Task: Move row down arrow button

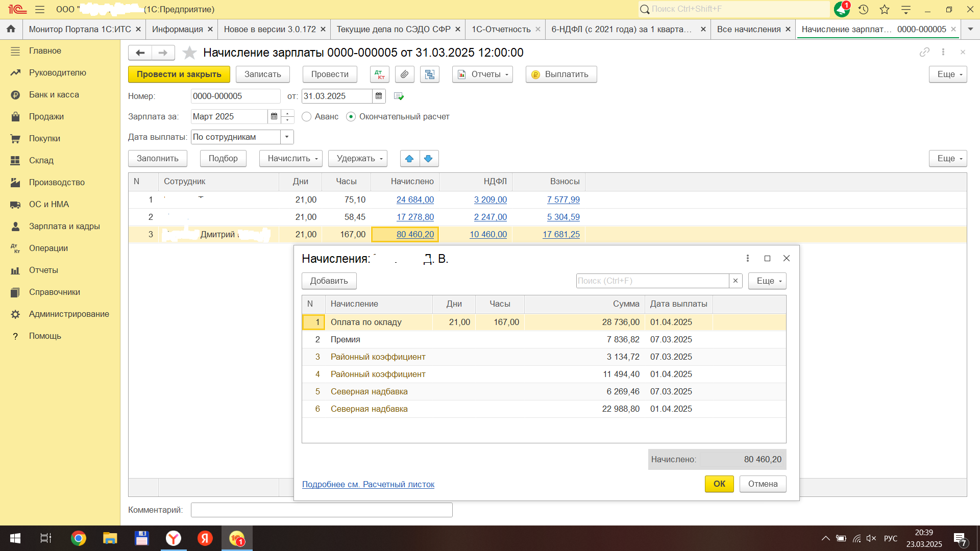Action: click(429, 159)
